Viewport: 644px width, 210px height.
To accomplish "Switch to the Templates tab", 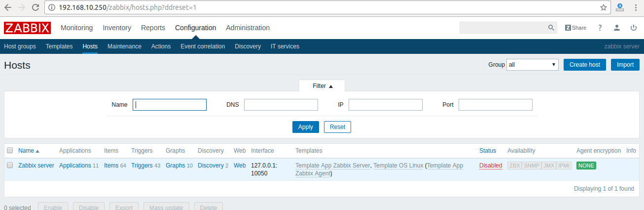I will 59,46.
